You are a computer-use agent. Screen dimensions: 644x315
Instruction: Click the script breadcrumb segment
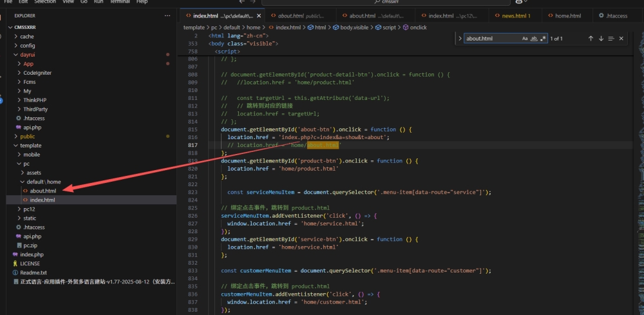[390, 28]
